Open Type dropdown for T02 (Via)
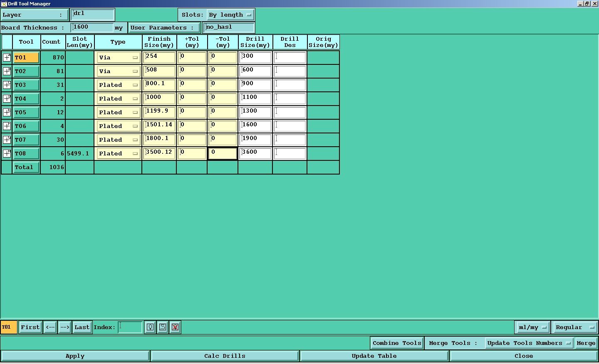Viewport: 599px width, 364px height. click(x=118, y=71)
